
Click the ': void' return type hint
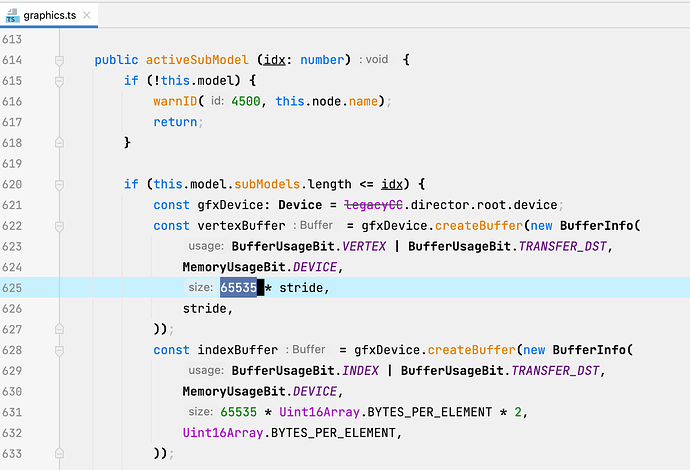(x=374, y=59)
